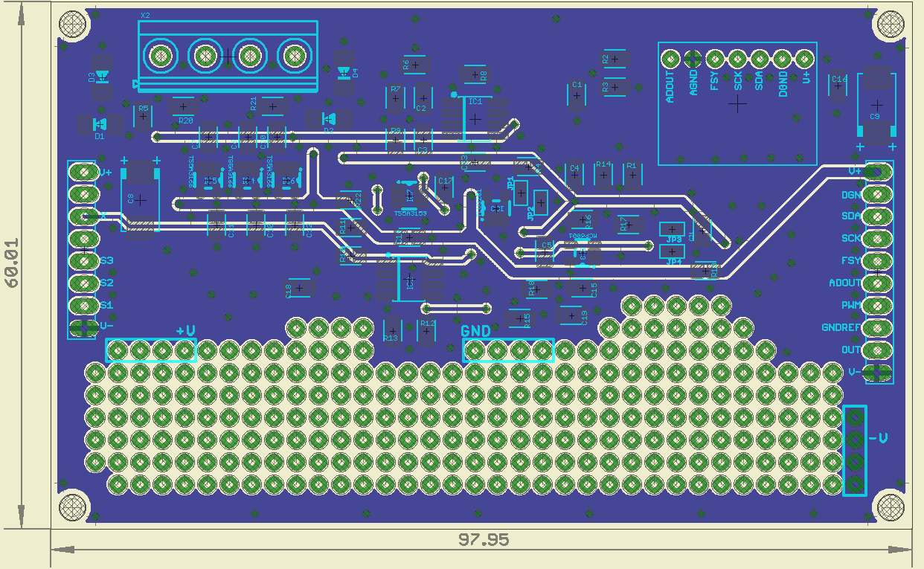The image size is (924, 569).
Task: Click resistor R5 footprint
Action: click(143, 116)
